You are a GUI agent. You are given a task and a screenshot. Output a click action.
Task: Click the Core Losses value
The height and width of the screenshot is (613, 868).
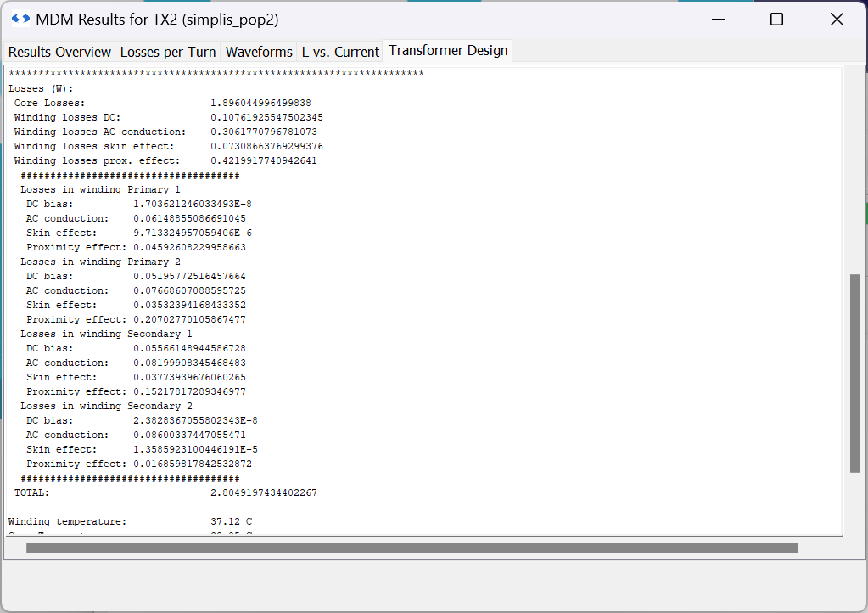coord(260,103)
